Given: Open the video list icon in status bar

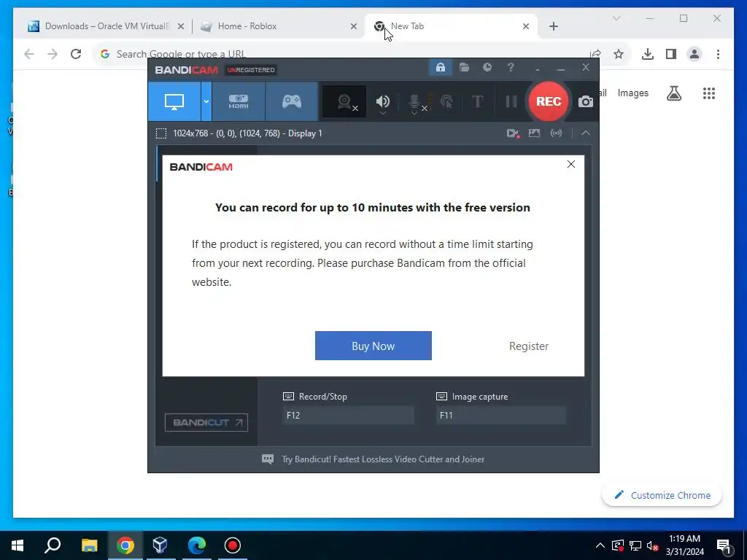Looking at the screenshot, I should 513,133.
